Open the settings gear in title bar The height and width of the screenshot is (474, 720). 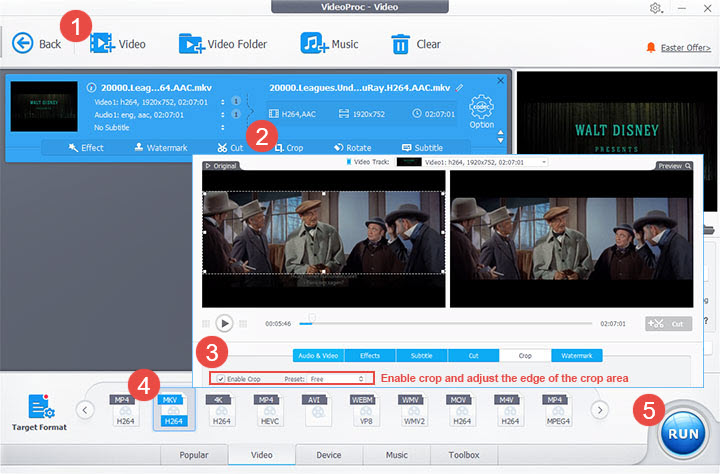(x=656, y=8)
